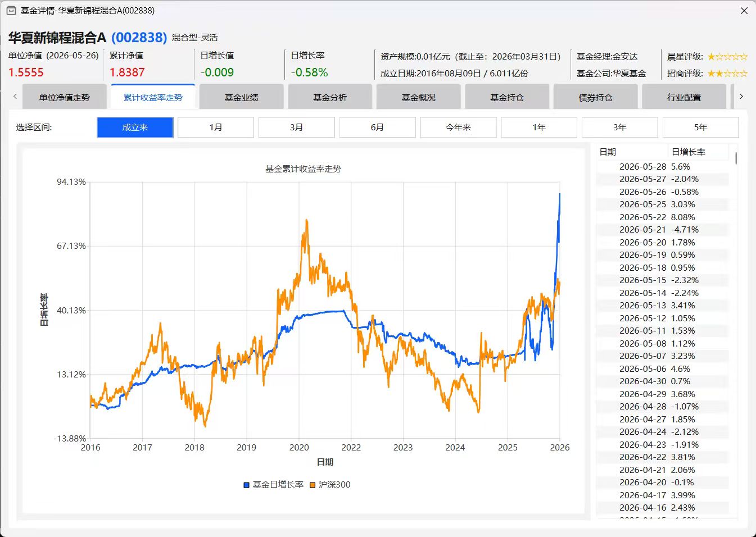Screen dimensions: 756x537
Task: Click fund company 基金公司:华夏基金
Action: point(611,74)
